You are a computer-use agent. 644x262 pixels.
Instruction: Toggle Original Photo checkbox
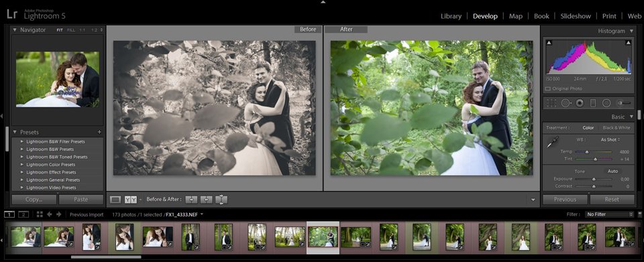pos(548,88)
